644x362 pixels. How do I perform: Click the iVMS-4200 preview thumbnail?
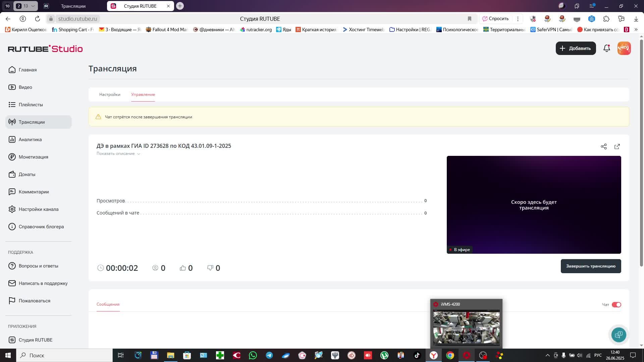(x=466, y=327)
